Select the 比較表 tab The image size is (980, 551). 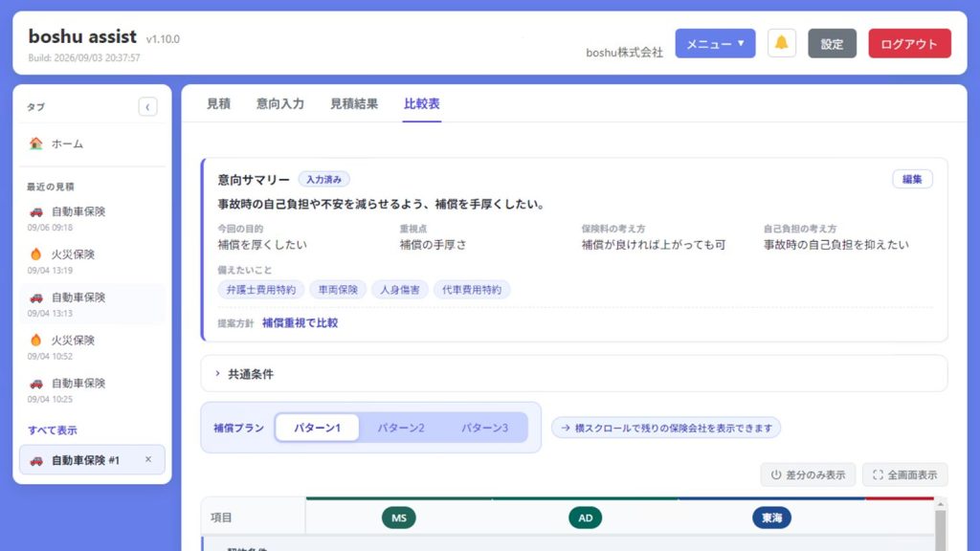click(x=422, y=103)
